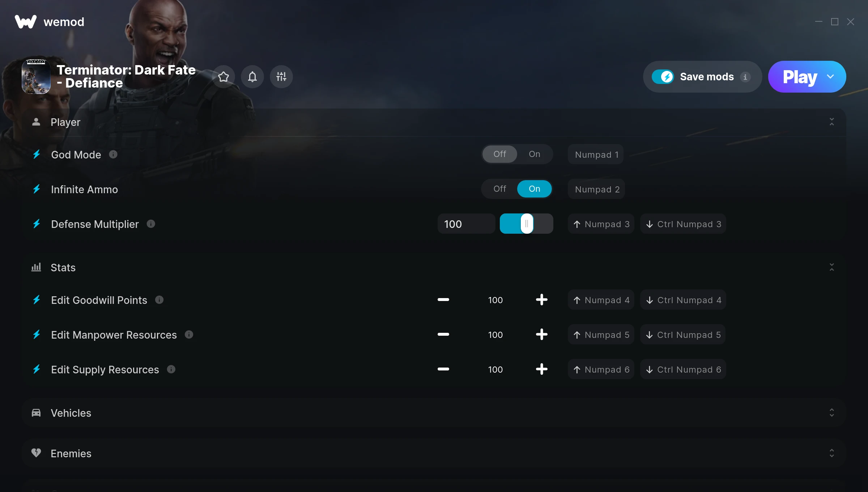The width and height of the screenshot is (868, 492).
Task: Click the favorite/star icon for this game
Action: 224,76
